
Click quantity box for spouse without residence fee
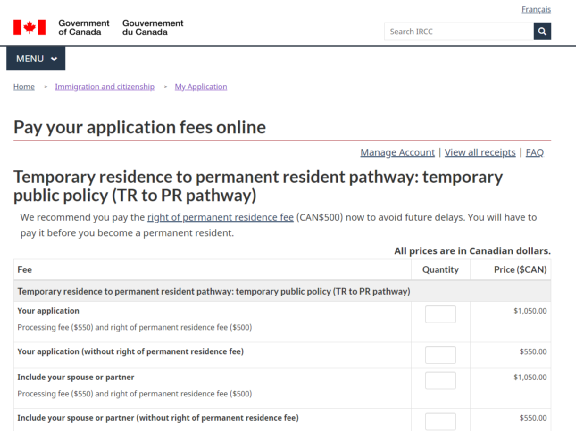(x=440, y=421)
